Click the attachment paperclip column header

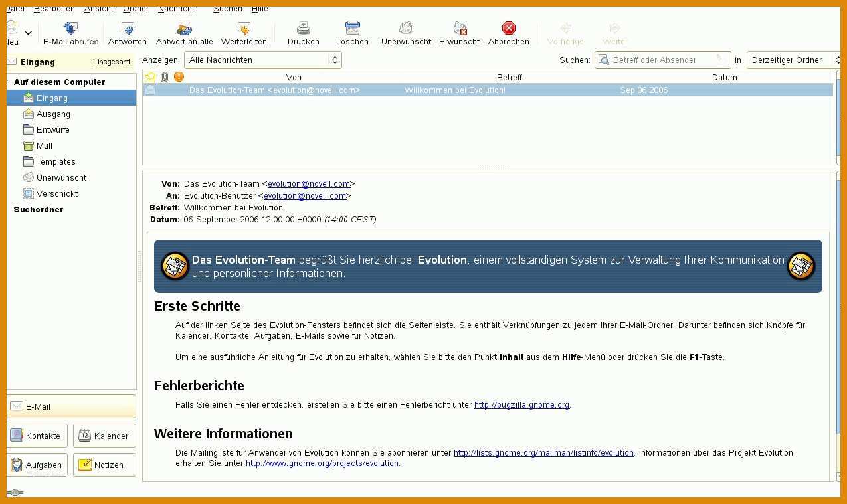click(165, 77)
